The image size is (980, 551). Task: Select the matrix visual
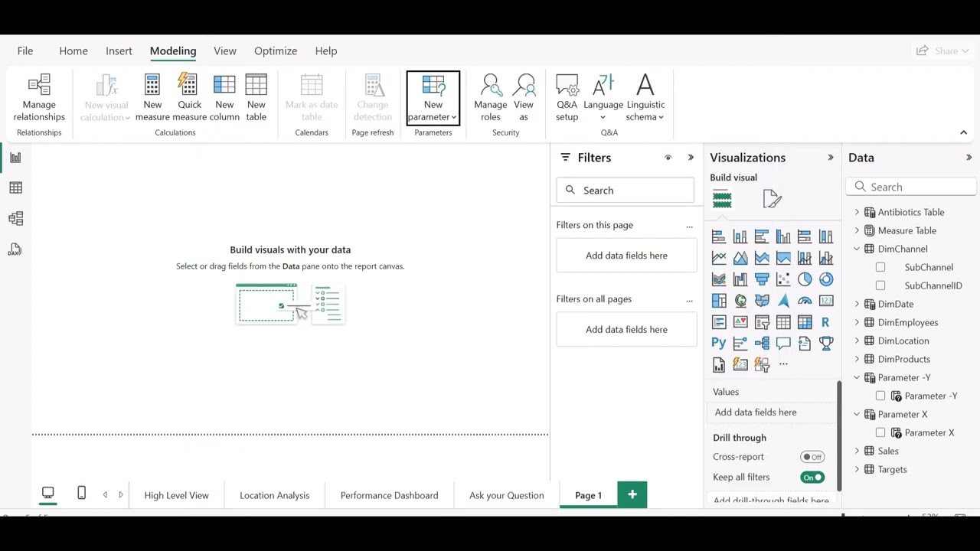pos(805,322)
